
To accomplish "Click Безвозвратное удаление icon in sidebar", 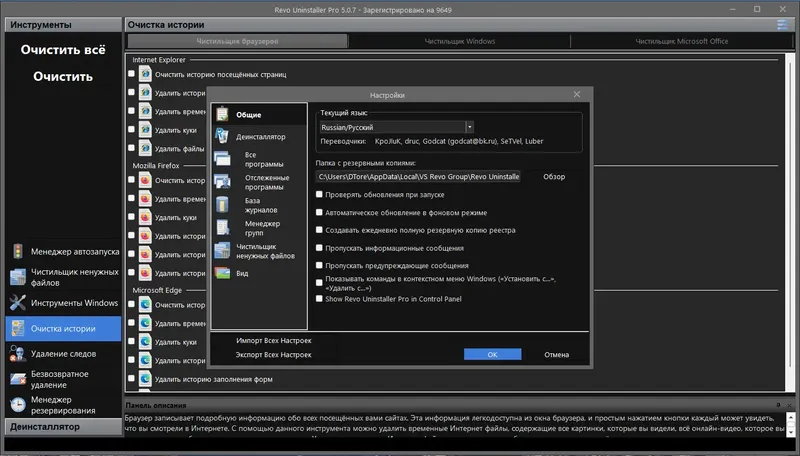I will click(18, 379).
